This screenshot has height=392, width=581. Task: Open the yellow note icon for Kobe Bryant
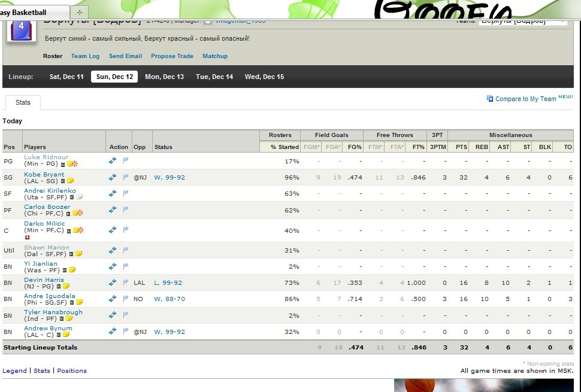click(71, 181)
